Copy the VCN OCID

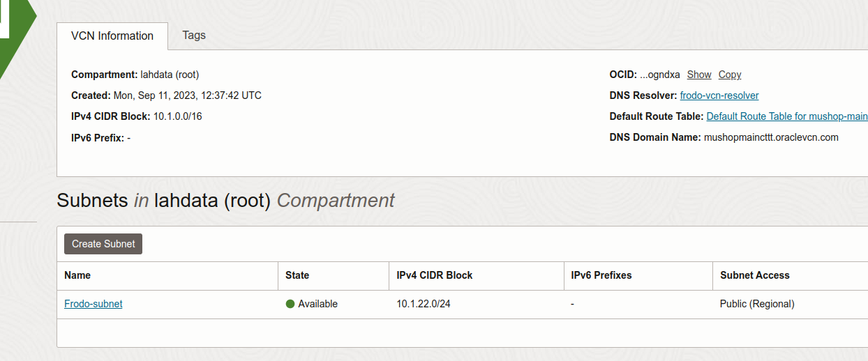[x=730, y=75]
